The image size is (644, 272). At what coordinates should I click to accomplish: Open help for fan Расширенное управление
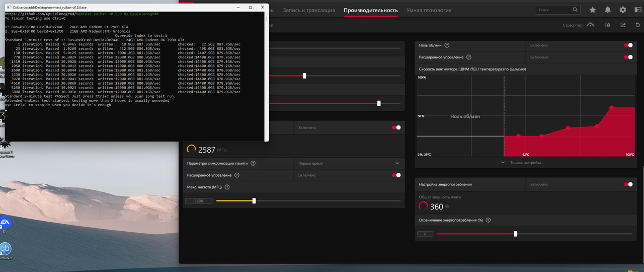[469, 57]
